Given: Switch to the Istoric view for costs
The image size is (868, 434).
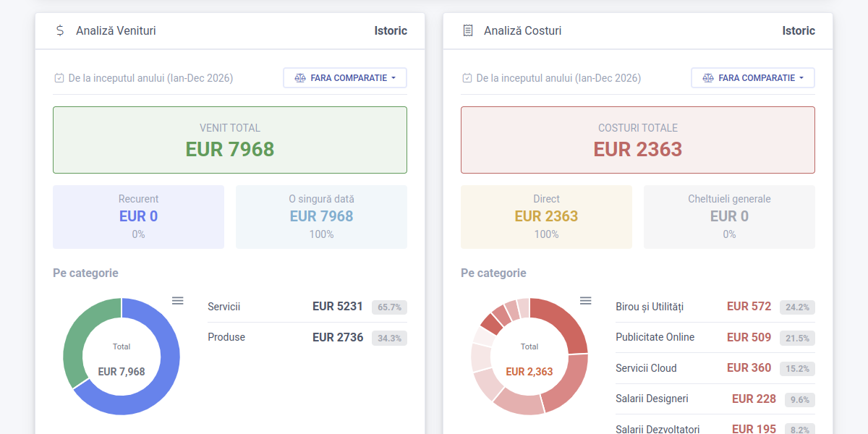Looking at the screenshot, I should click(799, 30).
